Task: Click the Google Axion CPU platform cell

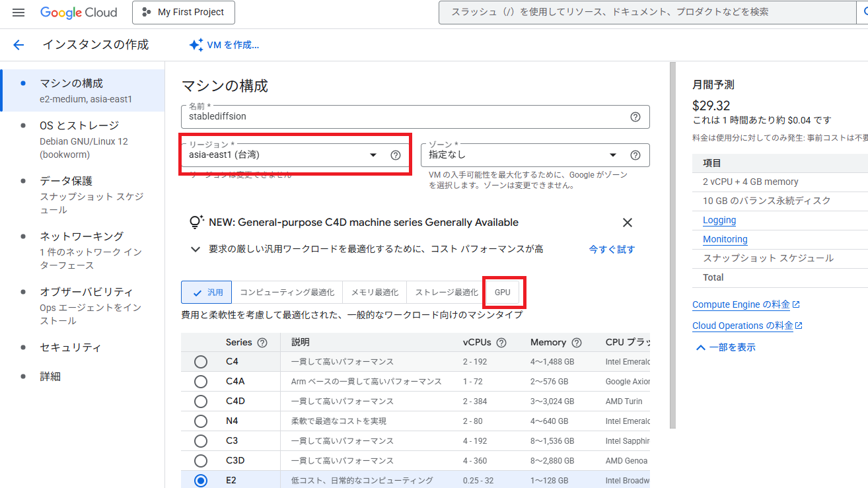Action: coord(628,382)
